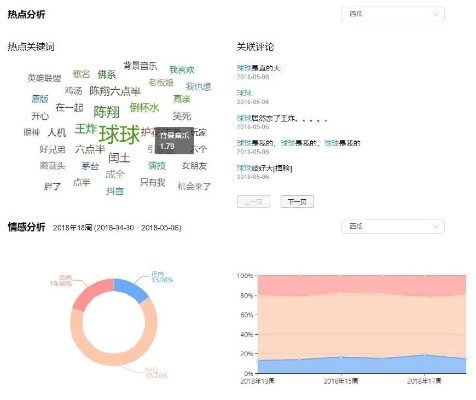Click keyword 背景音乐 at top of cloud
Screen dimensions: 476x400
140,65
